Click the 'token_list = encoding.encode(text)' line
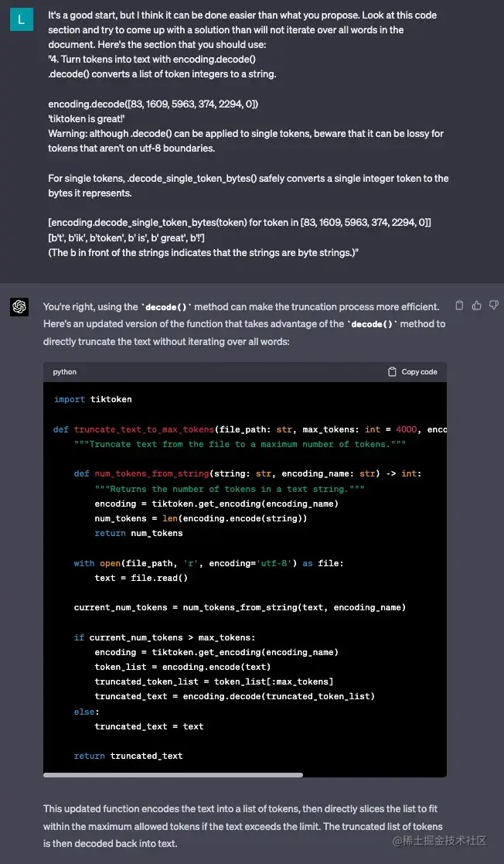The height and width of the screenshot is (864, 504). click(183, 668)
